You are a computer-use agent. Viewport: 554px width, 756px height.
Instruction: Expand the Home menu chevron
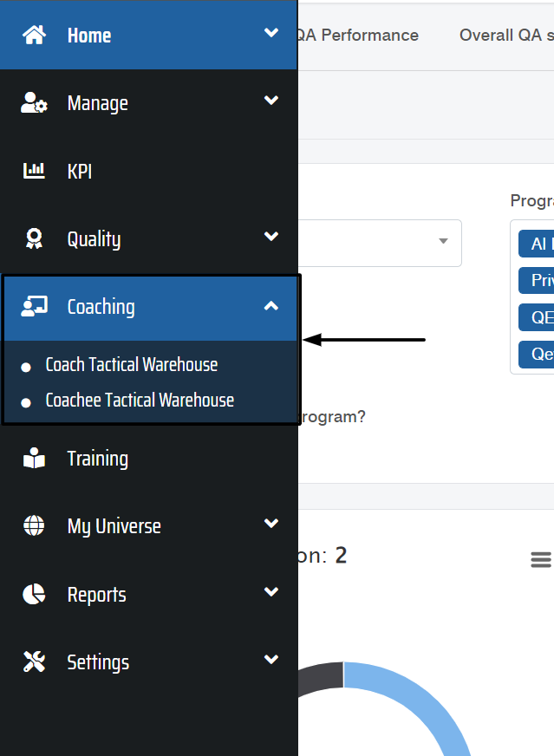pyautogui.click(x=271, y=32)
